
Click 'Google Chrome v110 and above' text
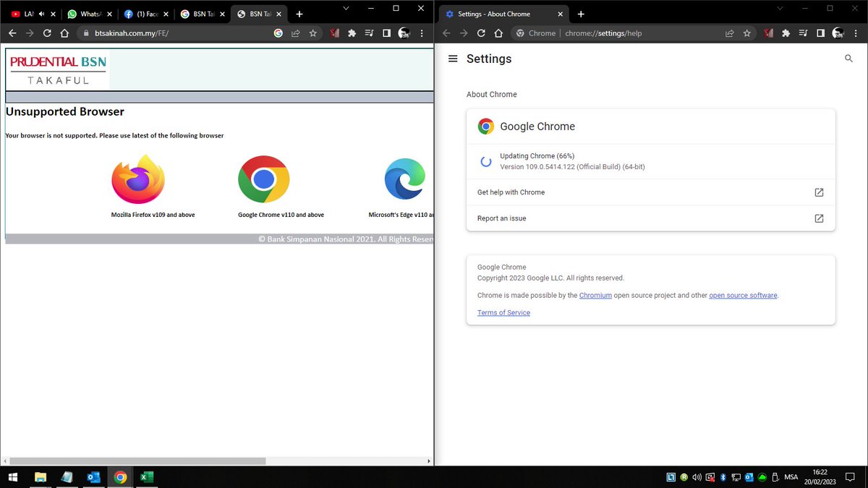(x=281, y=215)
